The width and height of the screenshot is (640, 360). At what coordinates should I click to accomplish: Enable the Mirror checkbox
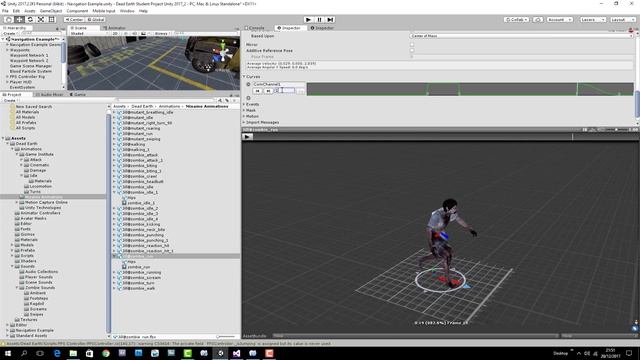412,44
